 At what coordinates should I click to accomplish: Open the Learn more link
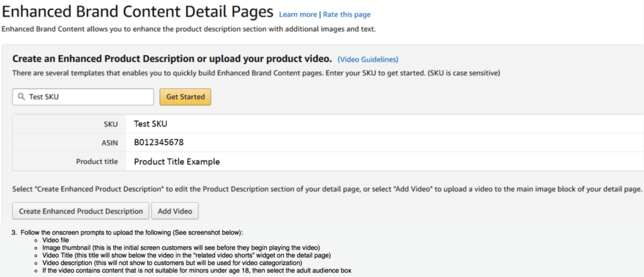(x=297, y=15)
